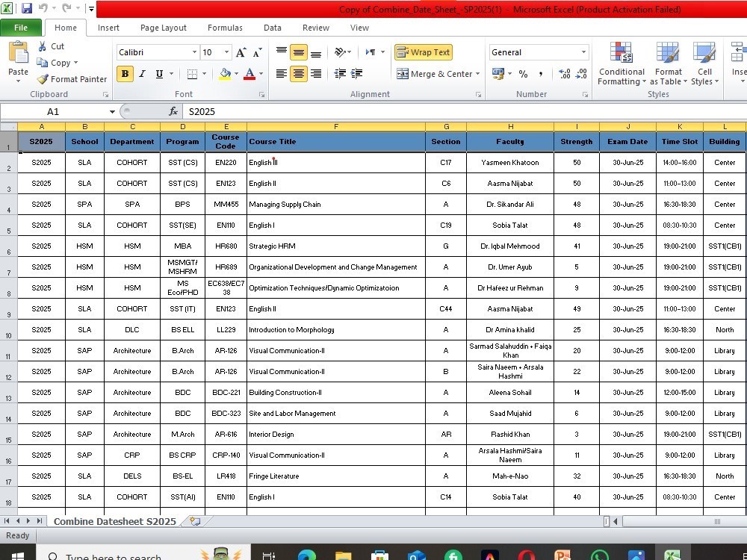Switch to the Data tab

(x=273, y=28)
